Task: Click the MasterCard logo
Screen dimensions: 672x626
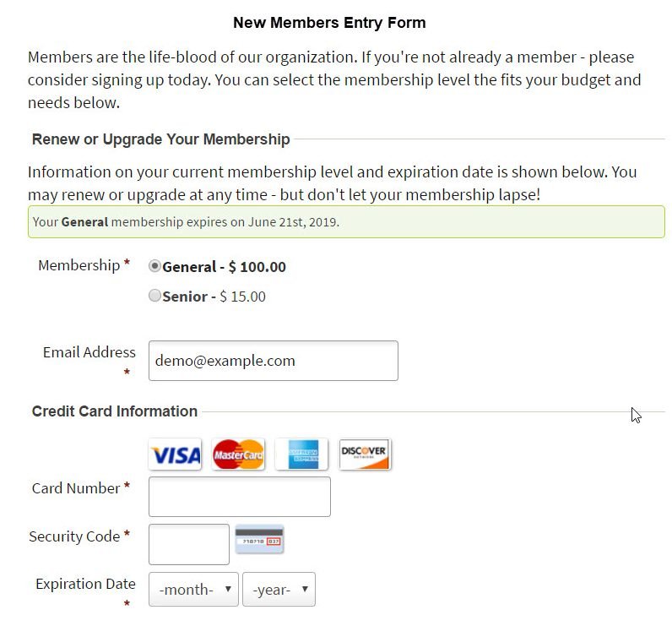Action: click(x=238, y=455)
